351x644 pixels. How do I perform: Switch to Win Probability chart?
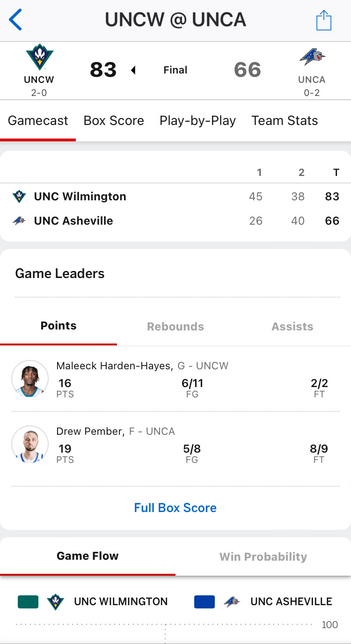coord(263,556)
